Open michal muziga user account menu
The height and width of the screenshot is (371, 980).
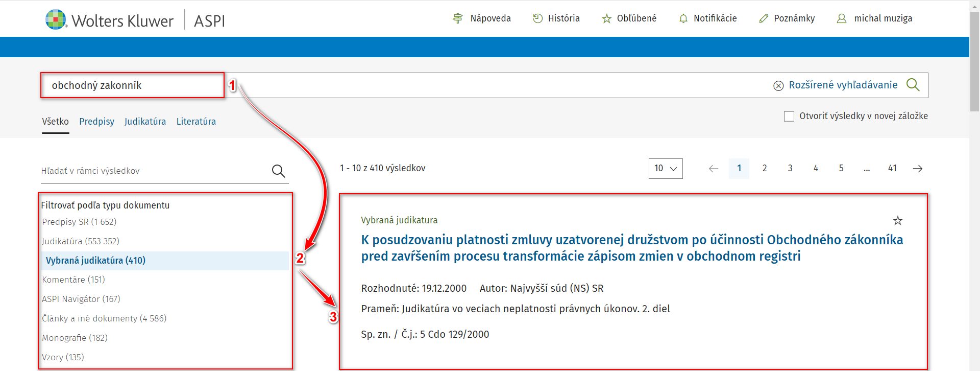pyautogui.click(x=874, y=18)
